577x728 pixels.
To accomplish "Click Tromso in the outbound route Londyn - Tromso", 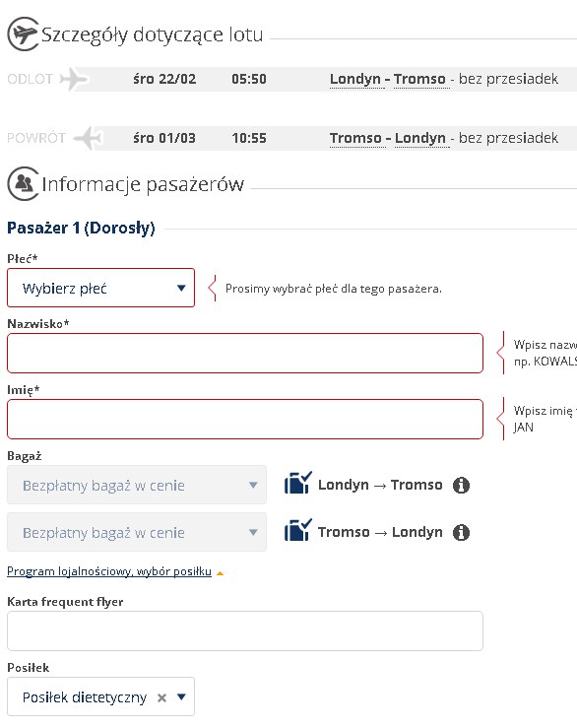I will coord(419,79).
